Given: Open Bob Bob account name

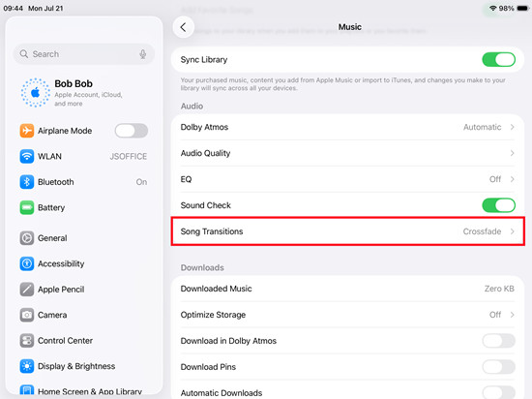Looking at the screenshot, I should [x=74, y=83].
